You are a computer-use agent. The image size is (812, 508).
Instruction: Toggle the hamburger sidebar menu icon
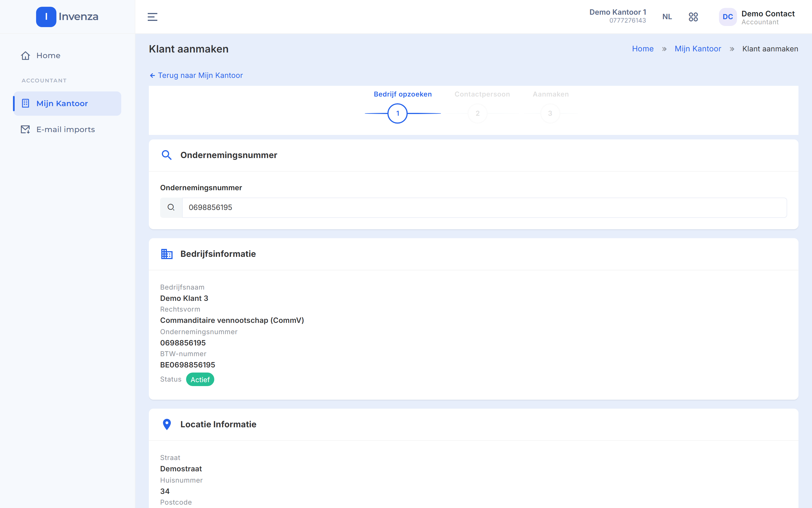152,17
